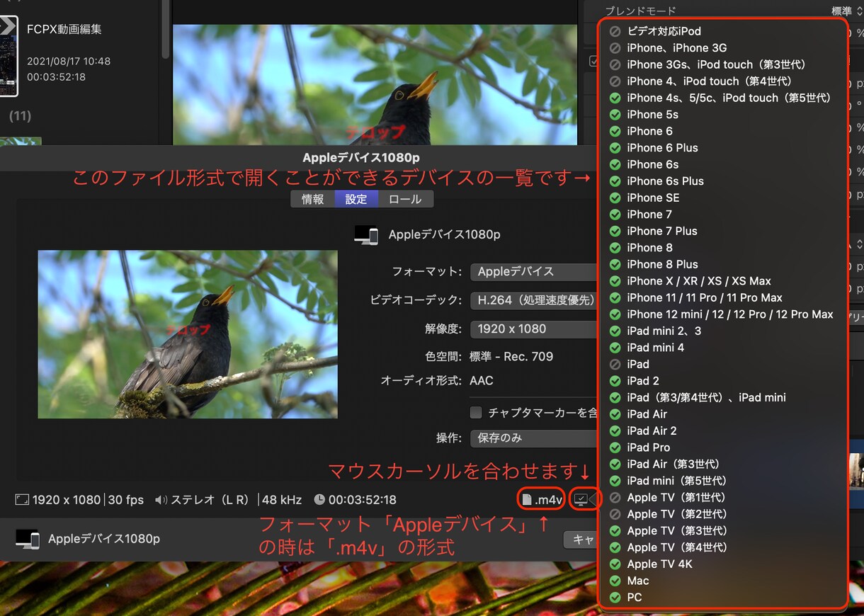This screenshot has width=864, height=616.
Task: Click the green check beside iPhone SE
Action: pos(615,198)
